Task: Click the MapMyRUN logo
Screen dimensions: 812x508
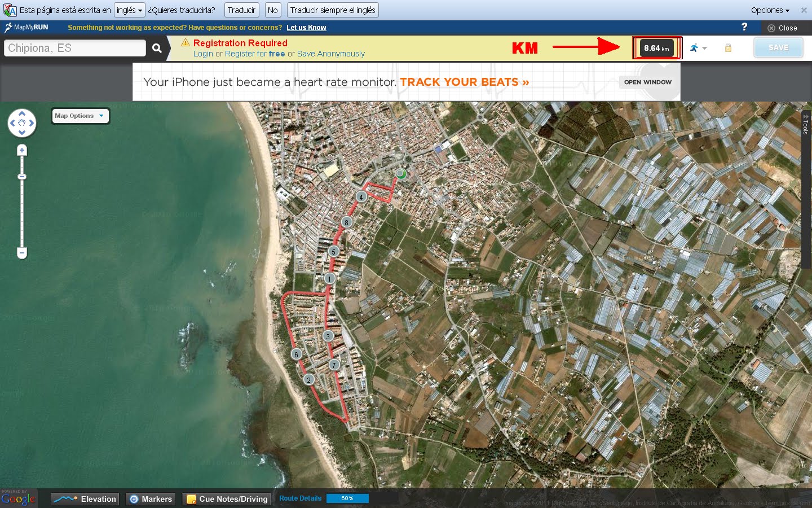Action: point(27,27)
